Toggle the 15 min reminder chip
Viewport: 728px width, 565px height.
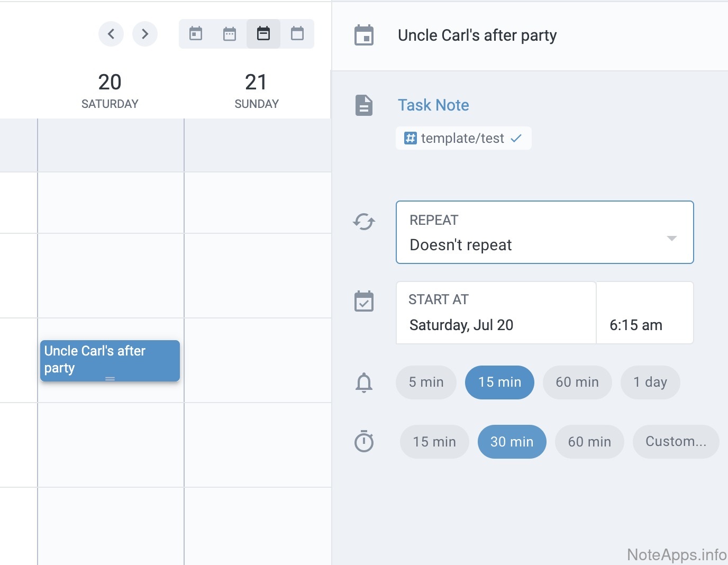click(x=499, y=382)
